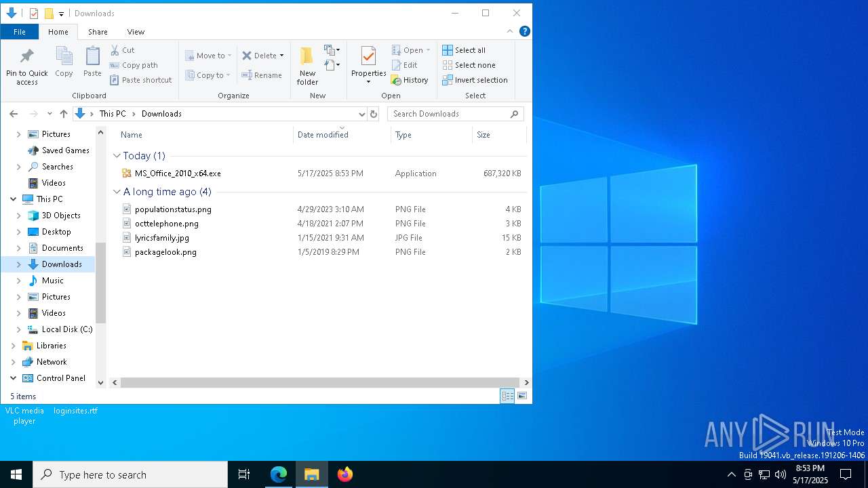
Task: Open the Move to menu
Action: pos(208,56)
